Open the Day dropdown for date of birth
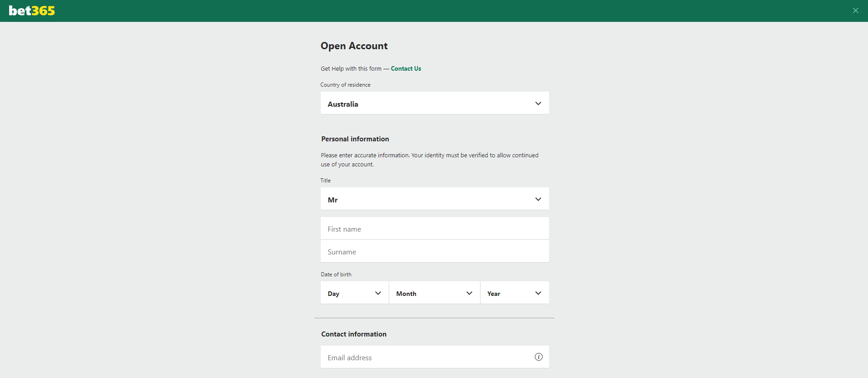The width and height of the screenshot is (868, 378). (x=355, y=293)
